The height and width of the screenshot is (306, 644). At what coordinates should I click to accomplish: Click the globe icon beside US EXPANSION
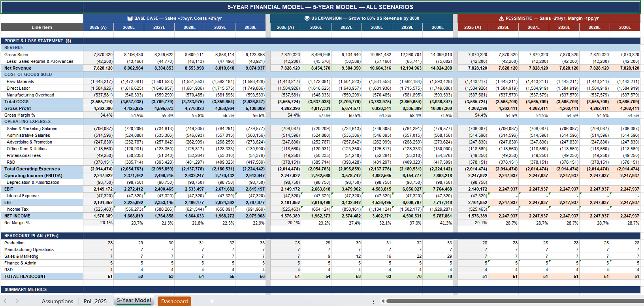307,18
